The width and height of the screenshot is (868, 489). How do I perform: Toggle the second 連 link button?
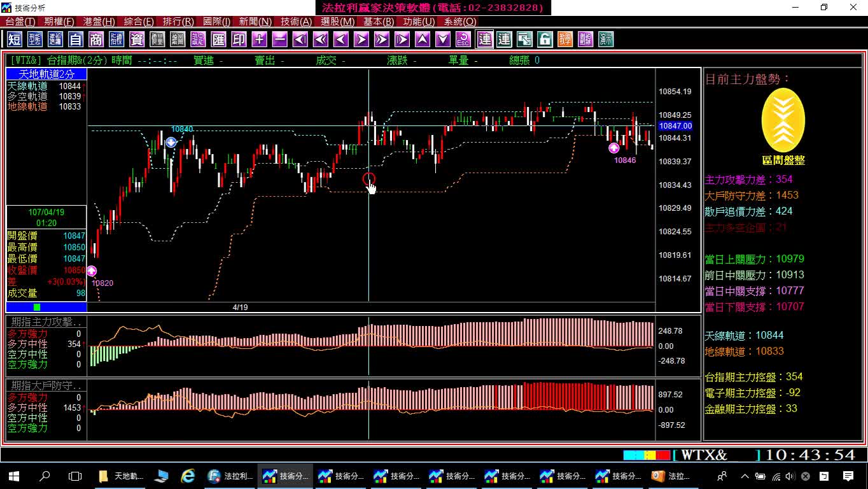(504, 39)
